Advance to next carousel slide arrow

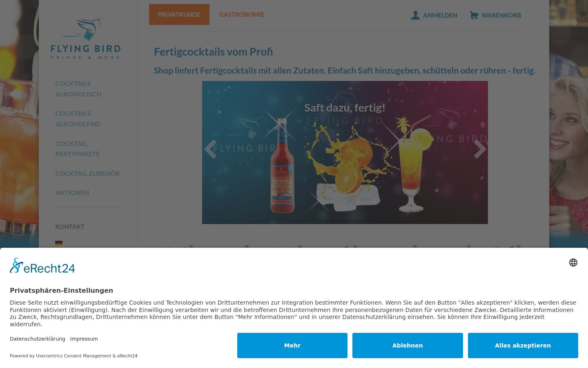pos(480,149)
